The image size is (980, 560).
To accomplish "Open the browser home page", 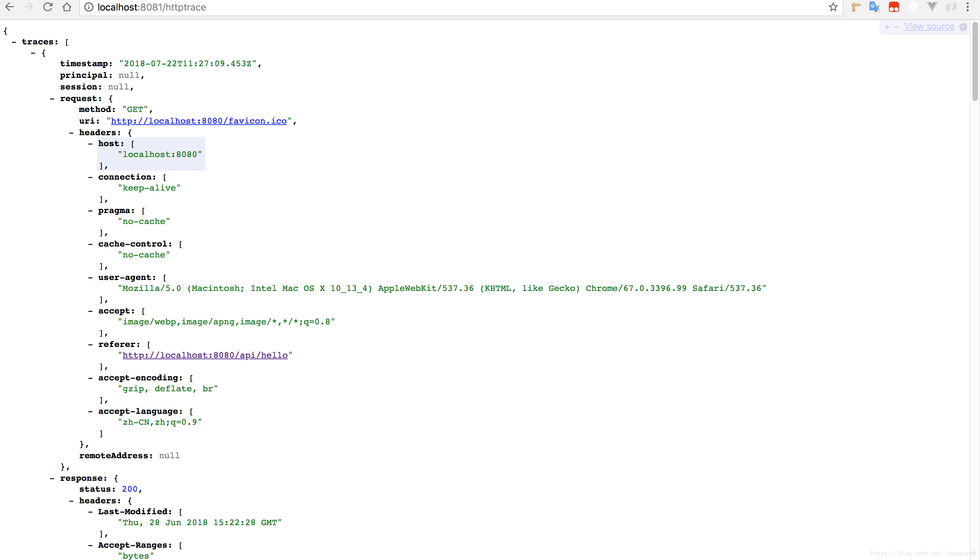I will click(x=67, y=7).
